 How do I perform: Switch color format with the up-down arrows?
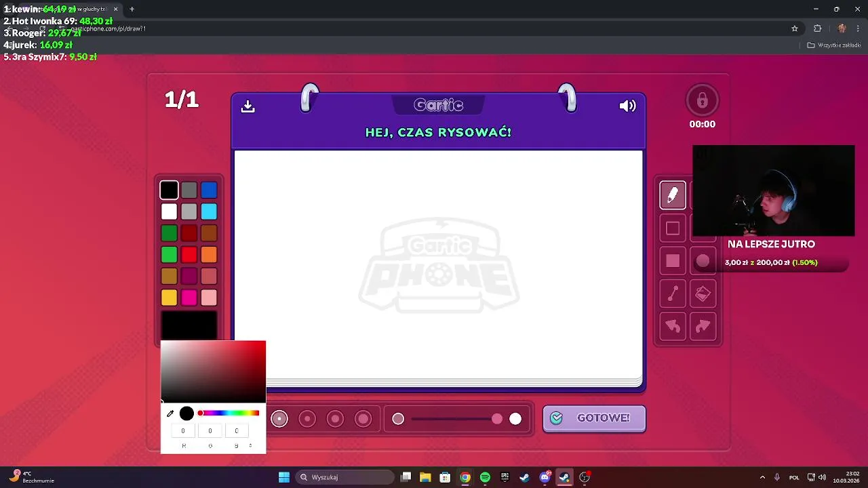coord(250,446)
